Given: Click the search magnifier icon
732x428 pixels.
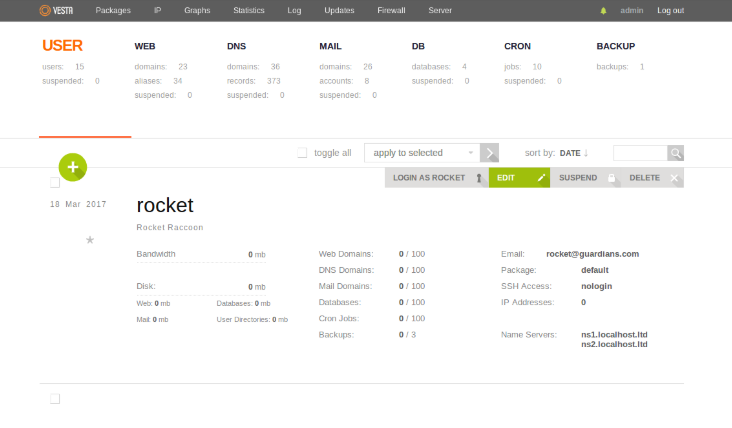Looking at the screenshot, I should pos(676,153).
